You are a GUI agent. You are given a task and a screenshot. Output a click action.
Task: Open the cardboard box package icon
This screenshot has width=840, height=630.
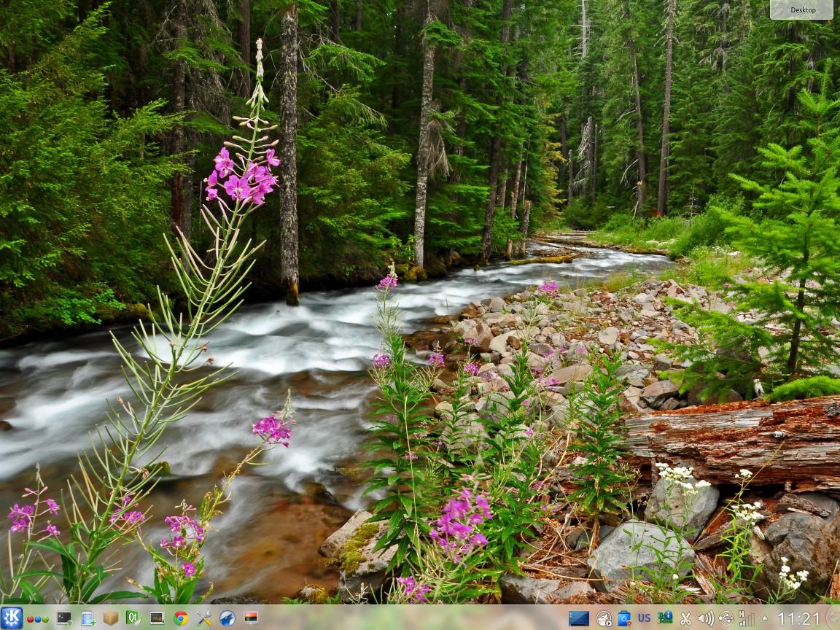tap(111, 618)
